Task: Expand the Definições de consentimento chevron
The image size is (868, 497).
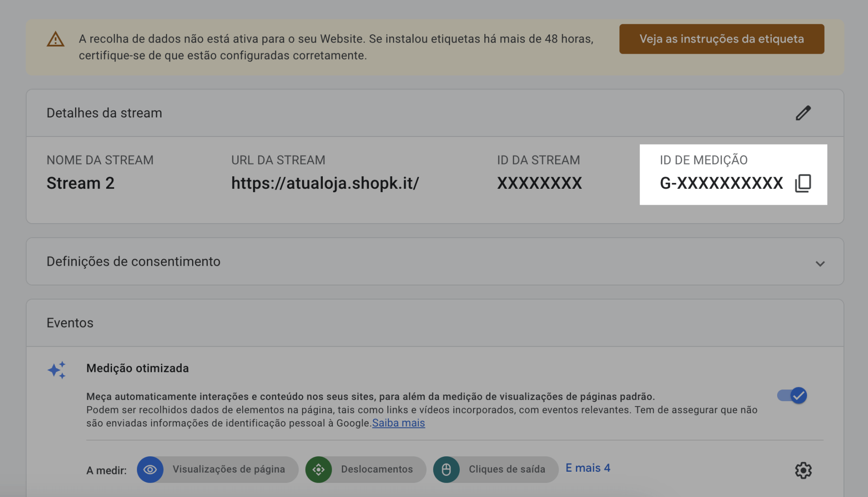Action: pyautogui.click(x=820, y=263)
